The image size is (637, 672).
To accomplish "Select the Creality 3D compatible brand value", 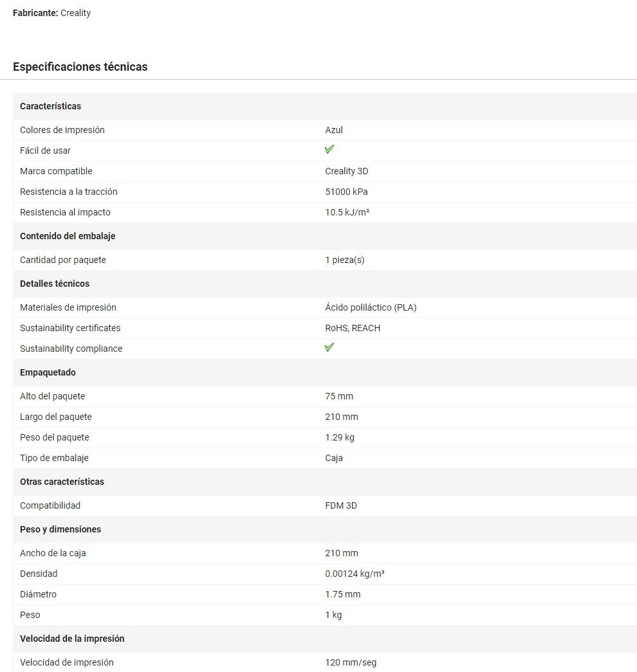I will coord(347,171).
